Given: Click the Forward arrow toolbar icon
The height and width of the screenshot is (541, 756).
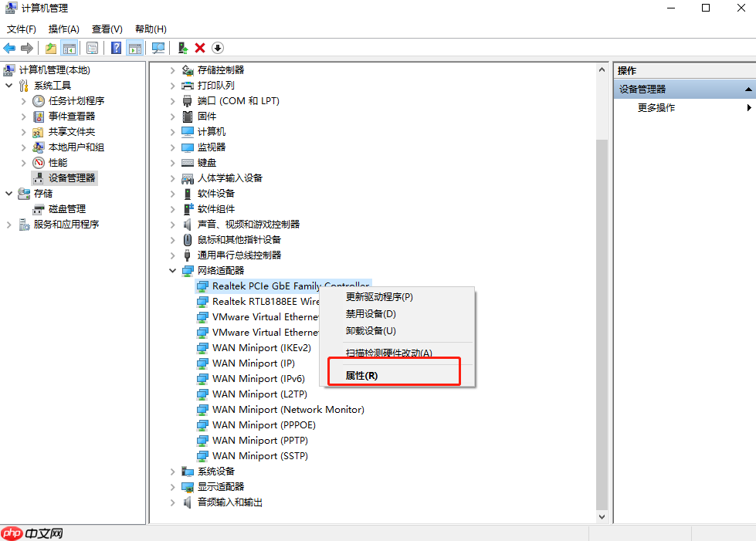Looking at the screenshot, I should [x=27, y=48].
